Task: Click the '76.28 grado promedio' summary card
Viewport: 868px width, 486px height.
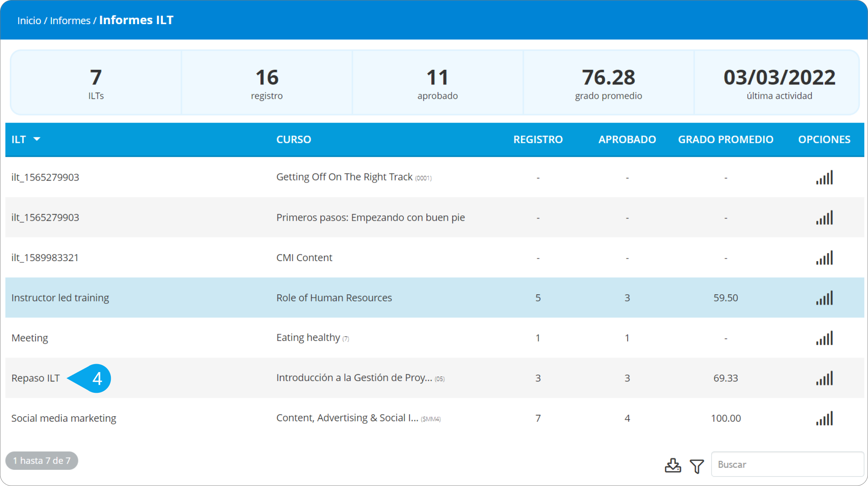Action: point(608,83)
